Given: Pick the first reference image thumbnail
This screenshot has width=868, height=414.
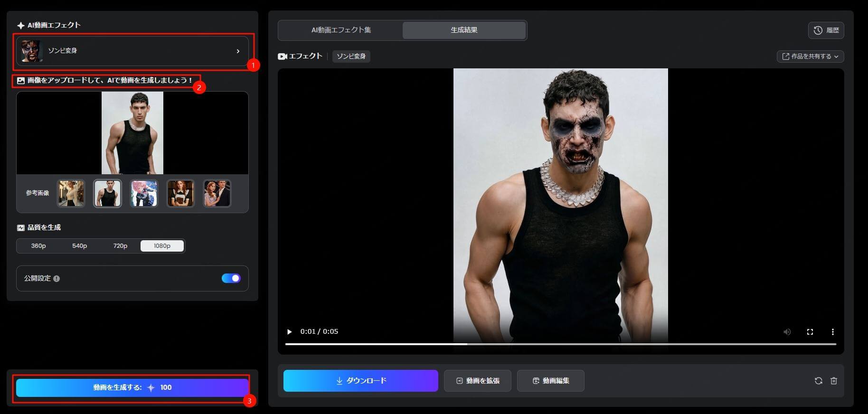Looking at the screenshot, I should (x=71, y=193).
